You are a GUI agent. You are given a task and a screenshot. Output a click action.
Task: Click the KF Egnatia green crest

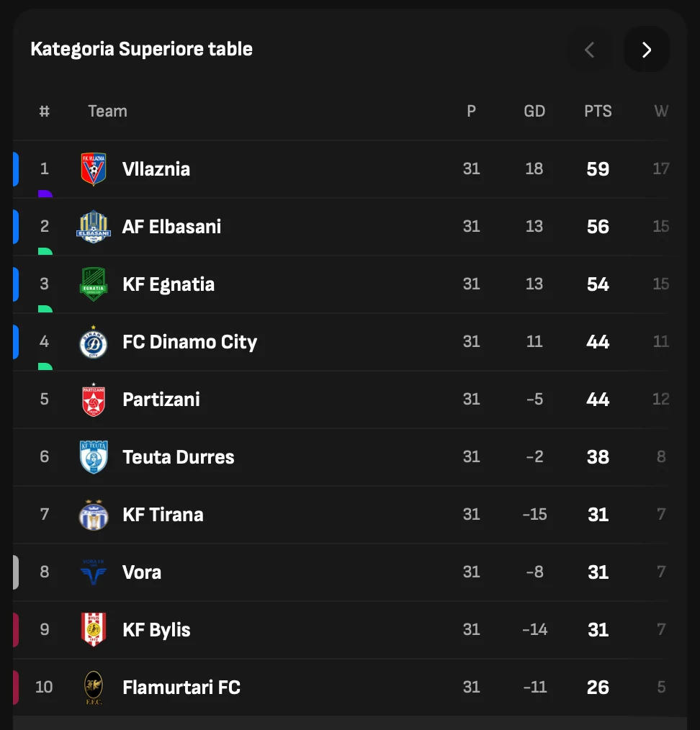tap(94, 284)
